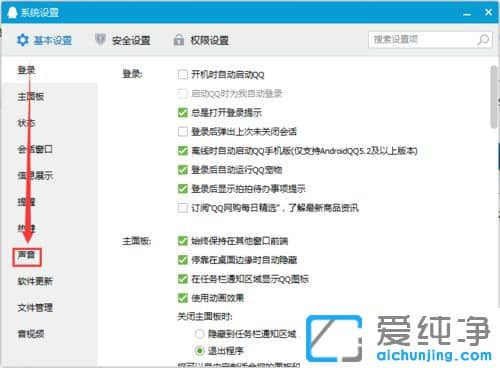
Task: Disable 登录后自动运行QQ宠物
Action: pos(183,170)
